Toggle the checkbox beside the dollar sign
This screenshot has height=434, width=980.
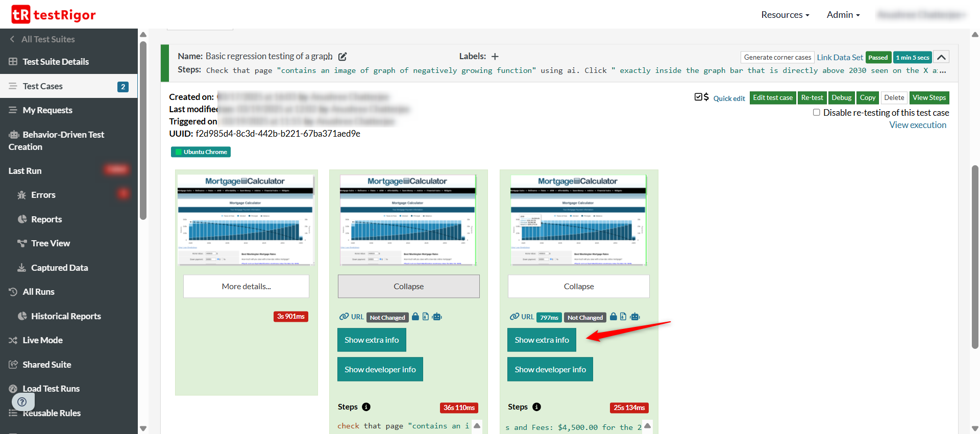[698, 97]
